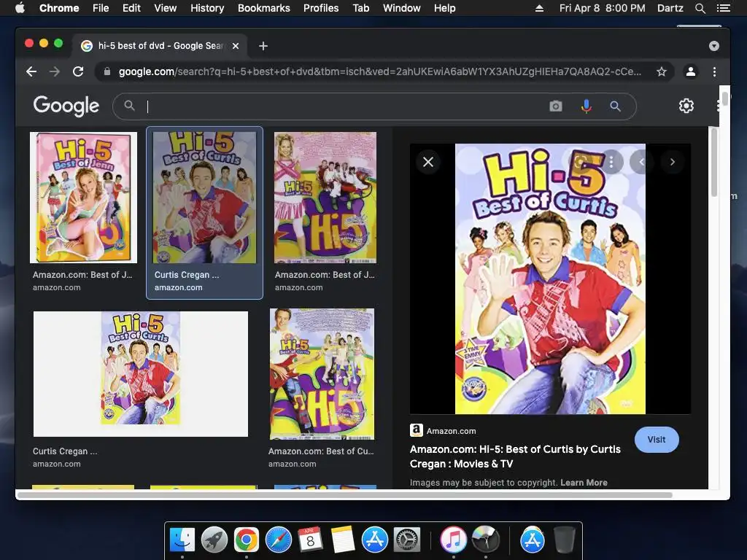Image resolution: width=747 pixels, height=560 pixels.
Task: Open Launchpad from the Dock
Action: [214, 540]
